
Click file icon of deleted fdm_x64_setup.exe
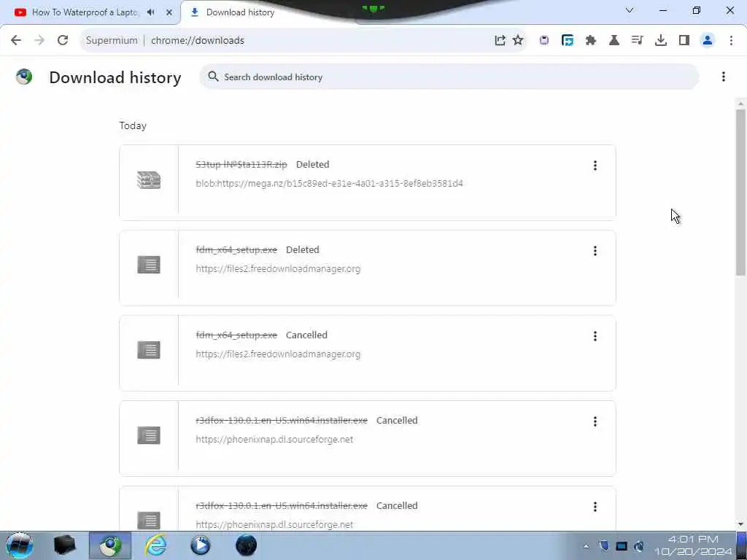[149, 265]
